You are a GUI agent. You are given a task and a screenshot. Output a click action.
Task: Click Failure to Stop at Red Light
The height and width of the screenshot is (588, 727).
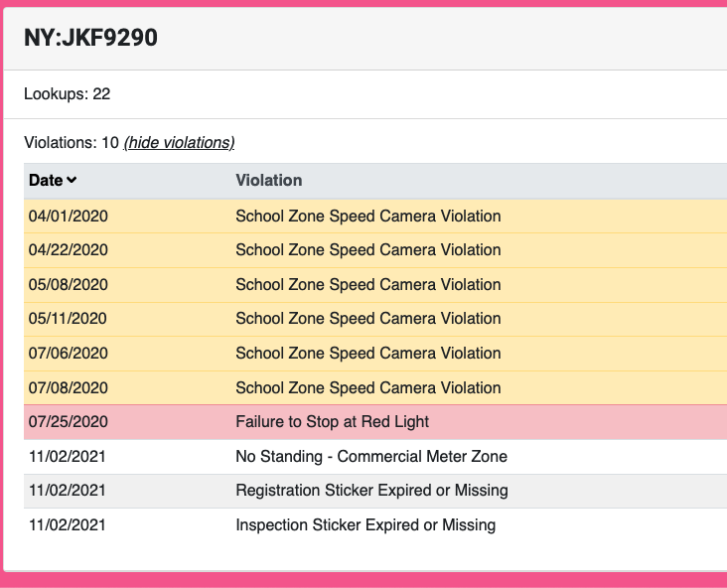coord(332,422)
